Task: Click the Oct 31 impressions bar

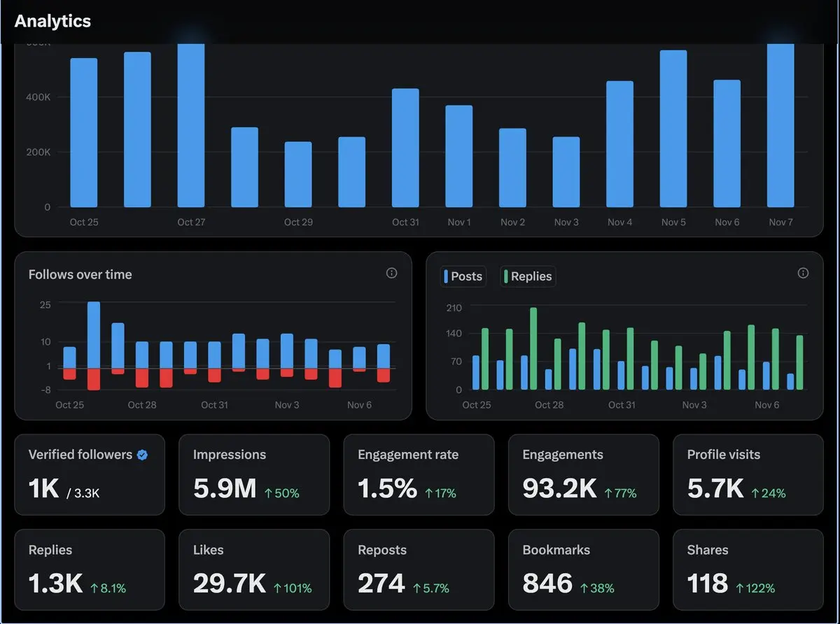Action: click(405, 148)
